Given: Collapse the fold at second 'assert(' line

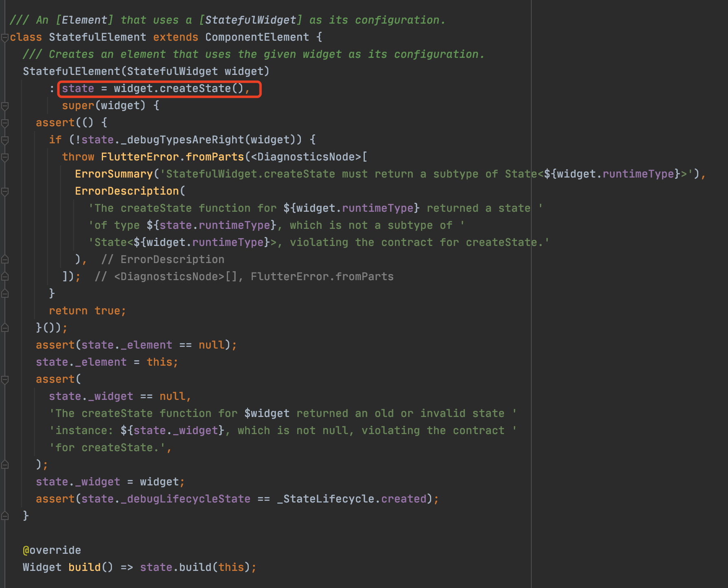Looking at the screenshot, I should point(5,380).
